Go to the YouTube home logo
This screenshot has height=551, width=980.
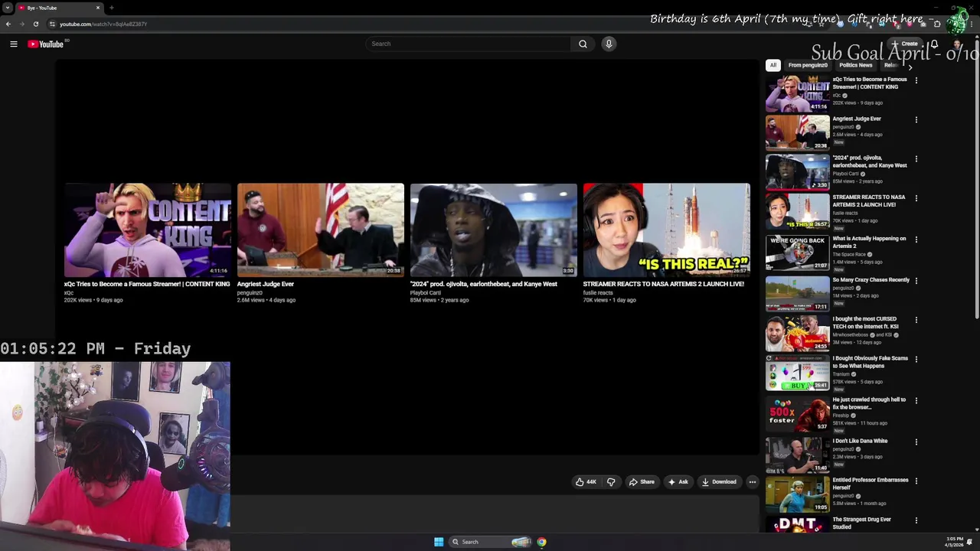pyautogui.click(x=46, y=44)
